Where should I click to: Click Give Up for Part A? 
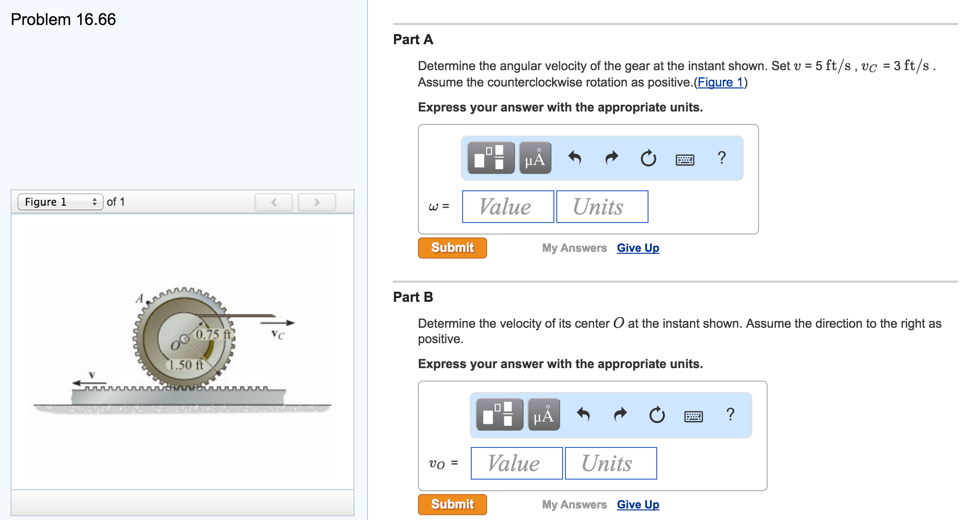[x=637, y=248]
